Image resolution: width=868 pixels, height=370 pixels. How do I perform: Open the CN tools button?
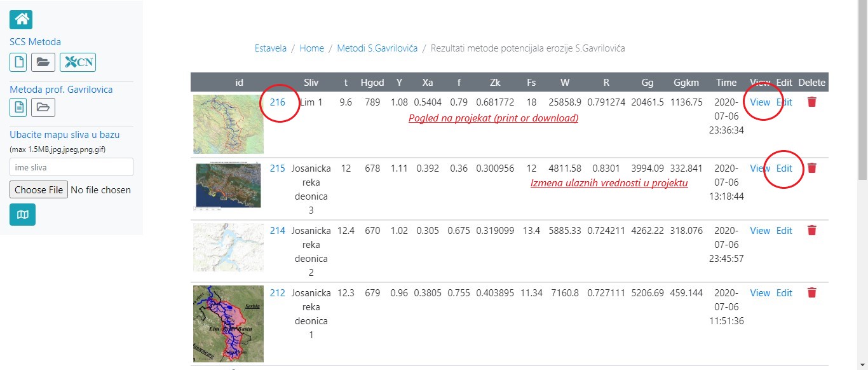pos(78,62)
